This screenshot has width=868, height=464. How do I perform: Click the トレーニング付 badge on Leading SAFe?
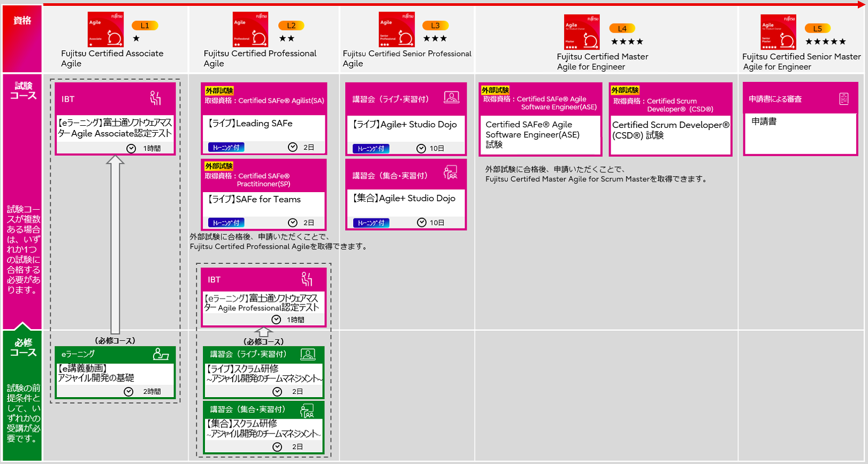tap(226, 147)
